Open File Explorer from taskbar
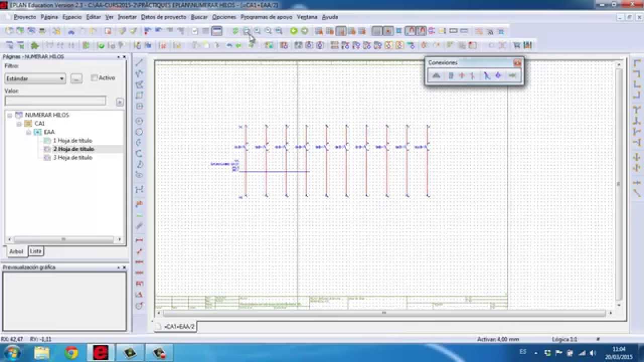The height and width of the screenshot is (362, 644). 42,353
